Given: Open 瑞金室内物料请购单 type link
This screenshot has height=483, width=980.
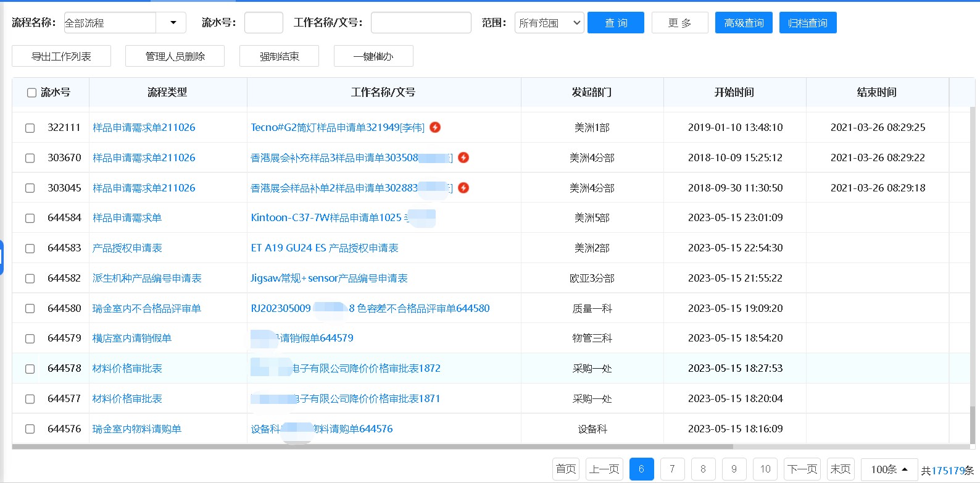Looking at the screenshot, I should tap(137, 429).
